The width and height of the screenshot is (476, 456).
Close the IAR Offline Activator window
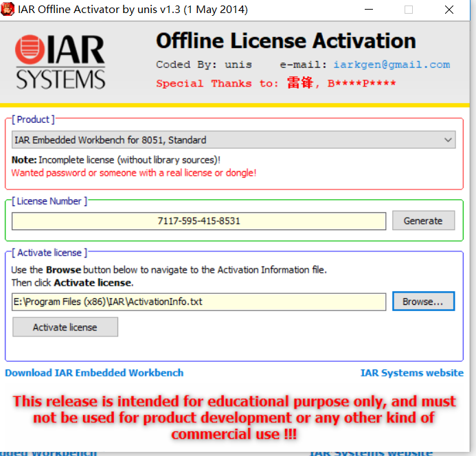pos(449,10)
